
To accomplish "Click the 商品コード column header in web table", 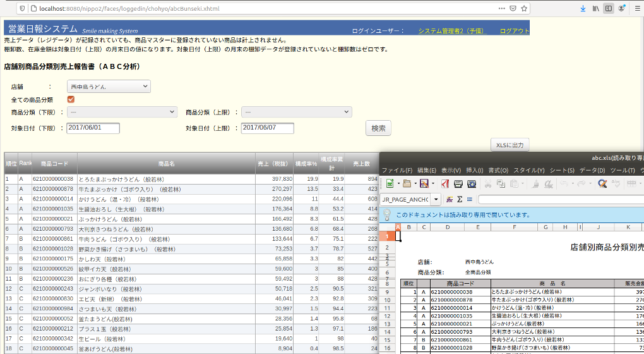I will click(x=54, y=164).
